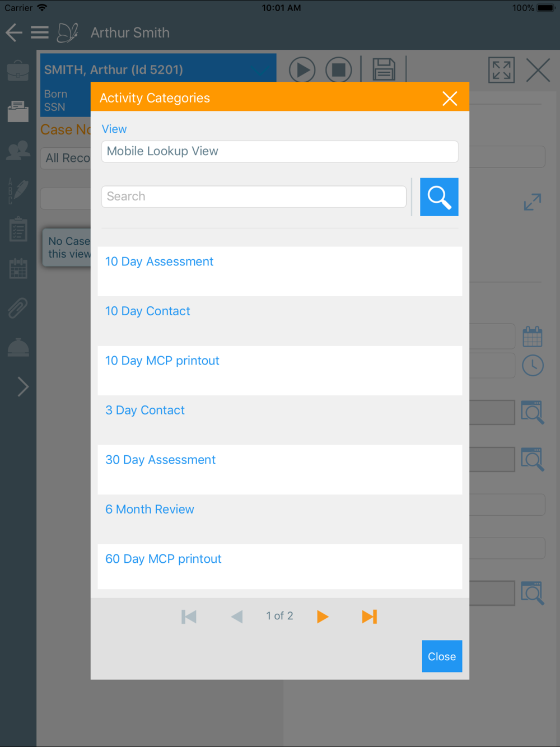Screen dimensions: 560x747
Task: Open the Mobile Lookup View dropdown
Action: pyautogui.click(x=280, y=152)
